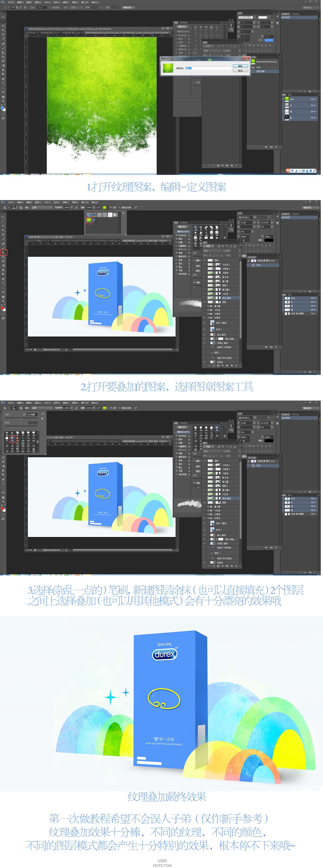This screenshot has height=868, width=323.
Task: Click trash icon in step 1 History panel
Action: coord(276,147)
